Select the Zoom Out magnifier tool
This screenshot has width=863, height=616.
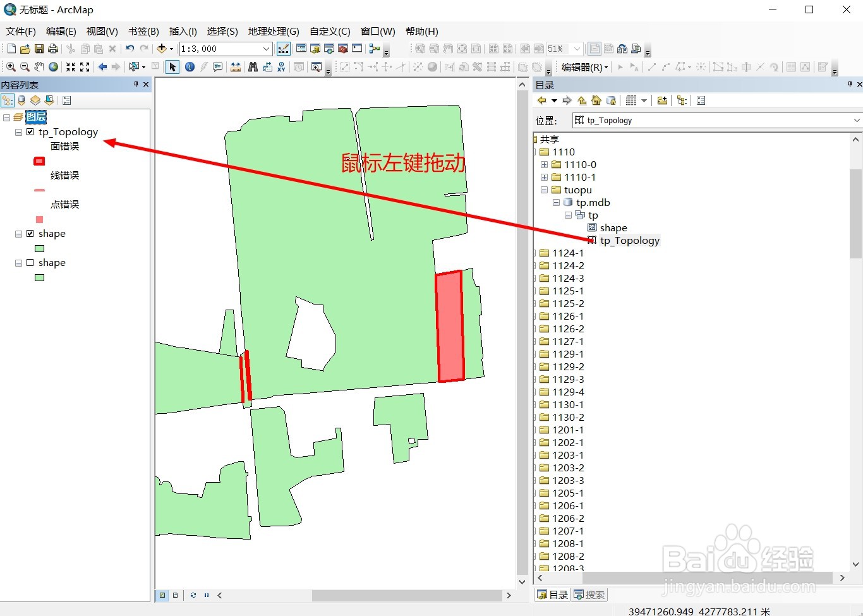(x=25, y=67)
